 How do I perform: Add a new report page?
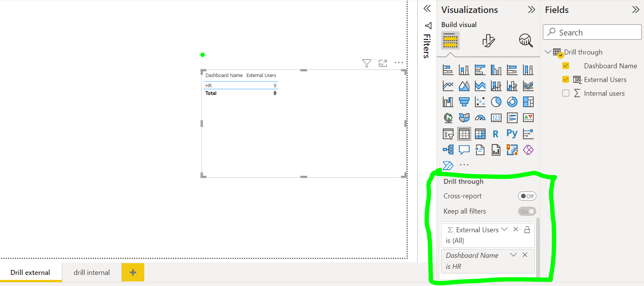click(x=133, y=272)
